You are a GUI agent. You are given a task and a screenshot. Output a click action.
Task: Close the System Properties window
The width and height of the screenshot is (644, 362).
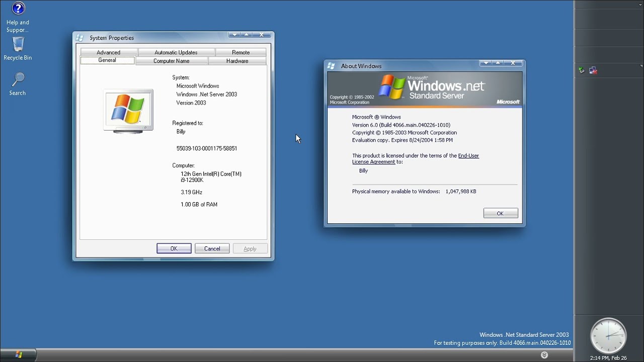click(262, 35)
